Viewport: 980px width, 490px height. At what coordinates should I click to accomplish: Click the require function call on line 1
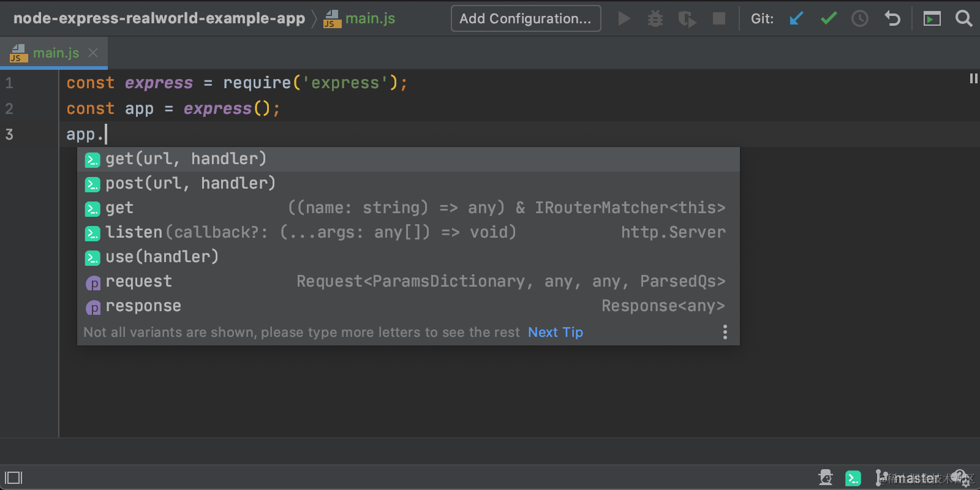[x=257, y=83]
